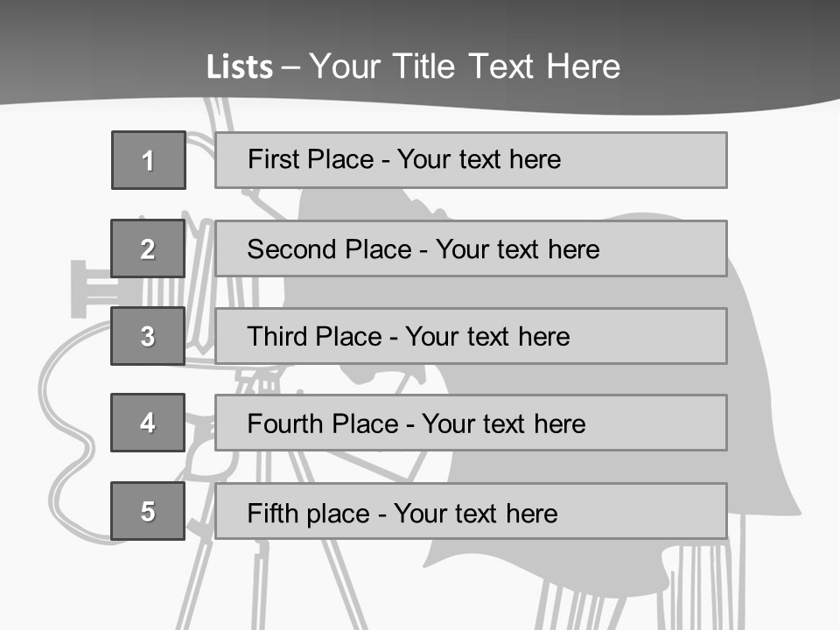840x630 pixels.
Task: Select the number 4 box
Action: 148,423
